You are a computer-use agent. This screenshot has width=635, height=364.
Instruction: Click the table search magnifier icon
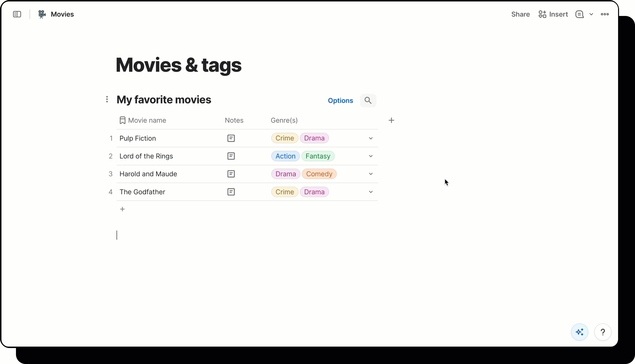pyautogui.click(x=368, y=101)
